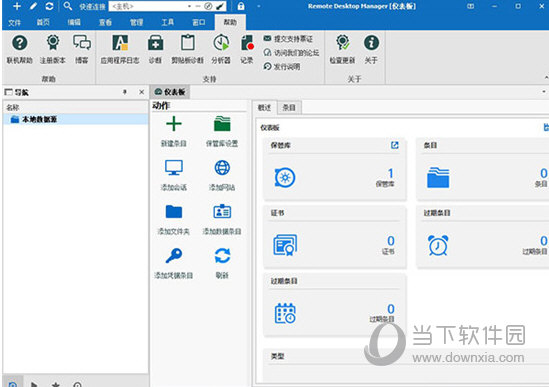Screen dimensions: 549x387
Task: Click 提交支持票证 submit support ticket
Action: click(289, 39)
